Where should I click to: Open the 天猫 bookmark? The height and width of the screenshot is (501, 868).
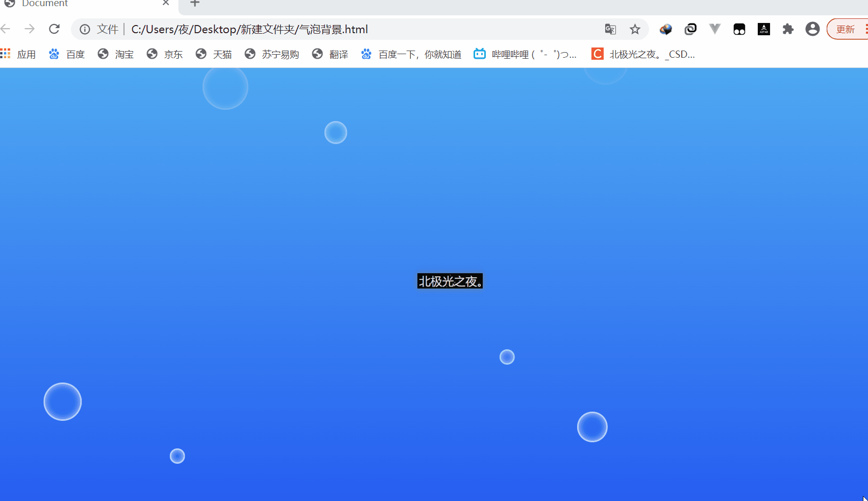(214, 54)
